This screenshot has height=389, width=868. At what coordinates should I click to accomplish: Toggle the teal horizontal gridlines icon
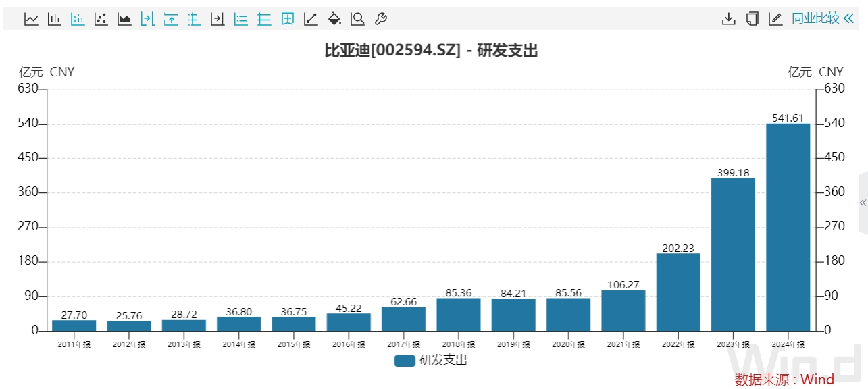pos(264,19)
